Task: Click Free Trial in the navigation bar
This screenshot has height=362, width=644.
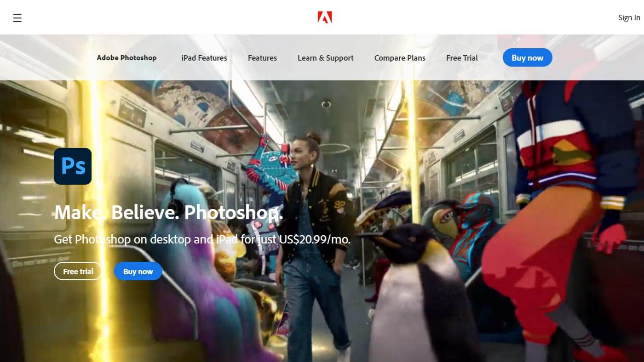Action: [462, 58]
